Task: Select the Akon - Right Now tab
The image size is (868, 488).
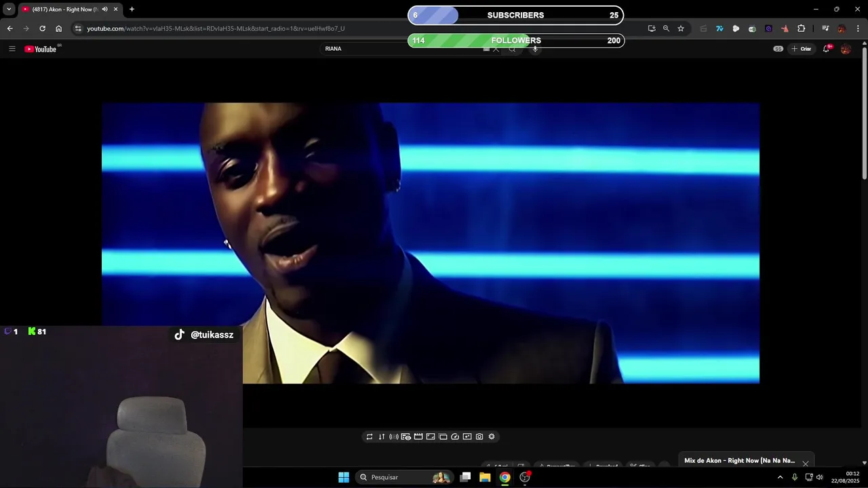Action: pos(66,9)
